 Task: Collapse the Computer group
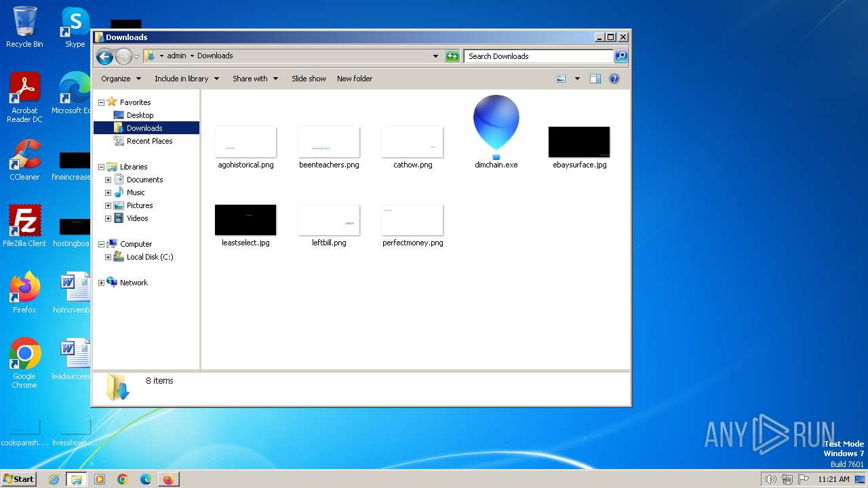[x=102, y=245]
